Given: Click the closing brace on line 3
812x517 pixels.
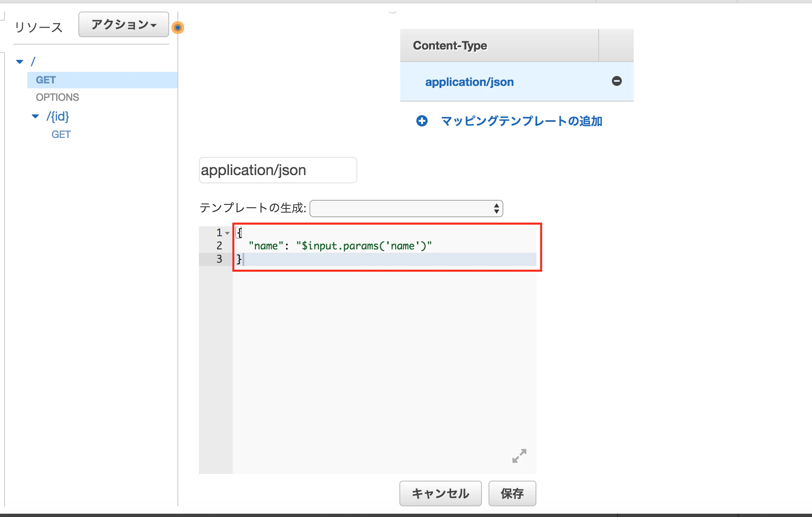Looking at the screenshot, I should coord(239,259).
